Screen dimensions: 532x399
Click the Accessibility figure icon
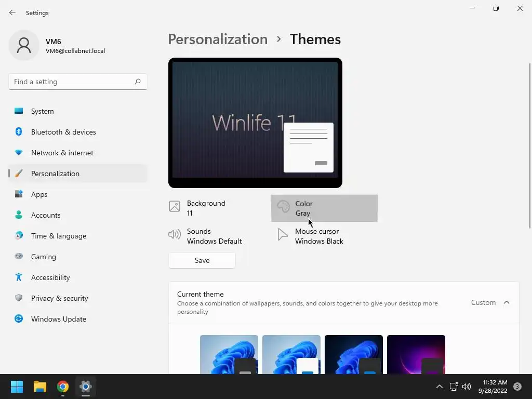click(19, 277)
